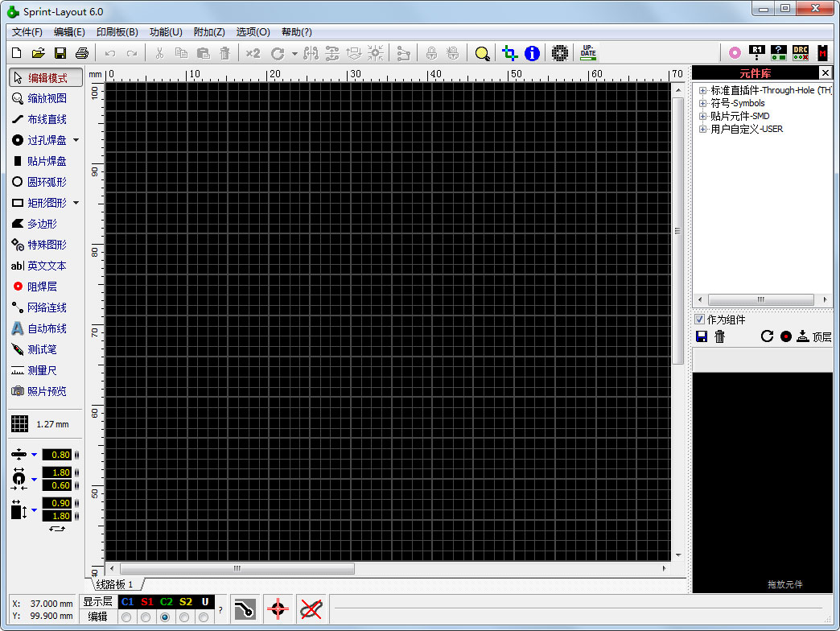The height and width of the screenshot is (631, 840).
Task: Expand the 贴片元件-SMD library branch
Action: [703, 116]
